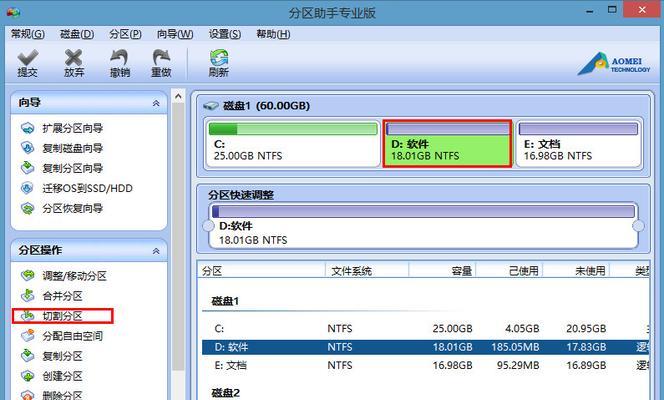Collapse the 分区操作 panel

point(156,251)
